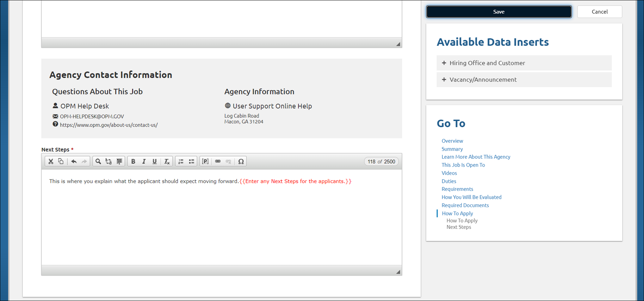Click the Cut icon in the editor toolbar
This screenshot has width=644, height=301.
(x=51, y=161)
